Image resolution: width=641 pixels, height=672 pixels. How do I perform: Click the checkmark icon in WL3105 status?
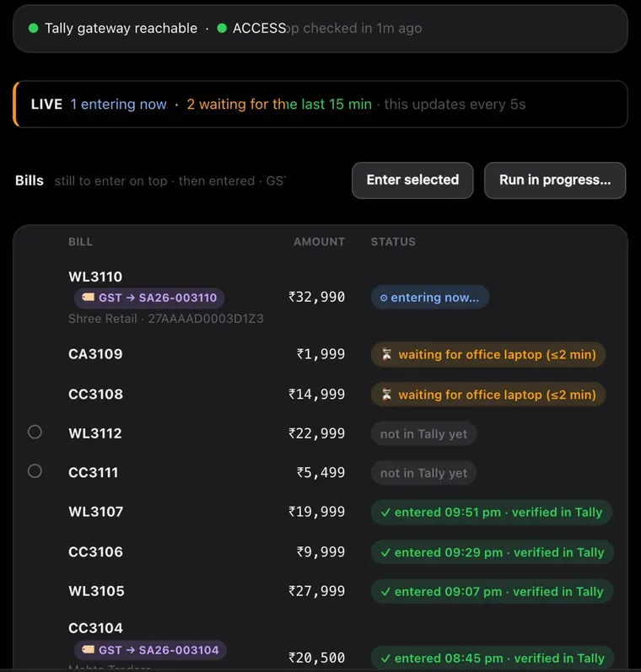click(x=385, y=591)
